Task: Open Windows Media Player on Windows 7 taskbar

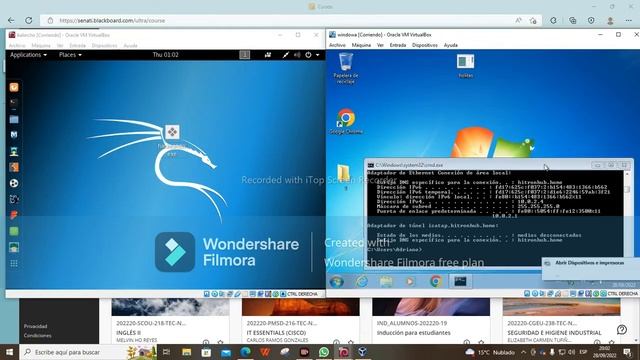Action: tap(410, 282)
